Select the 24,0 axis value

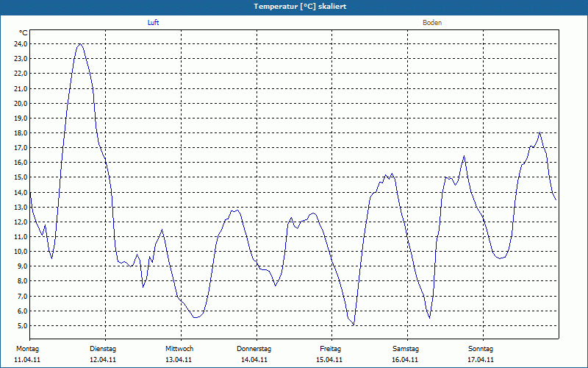(21, 44)
